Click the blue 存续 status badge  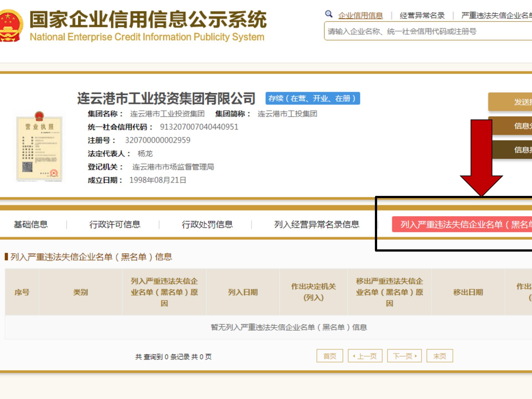click(x=313, y=98)
